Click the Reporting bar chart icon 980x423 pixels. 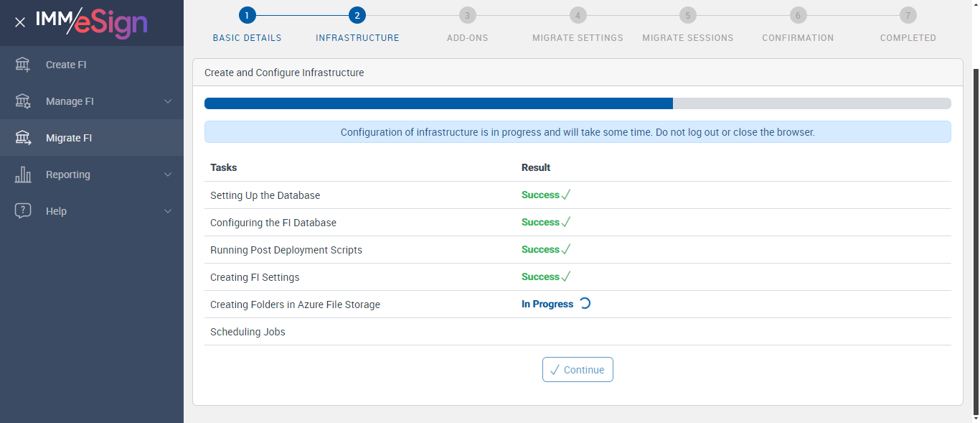(x=23, y=175)
